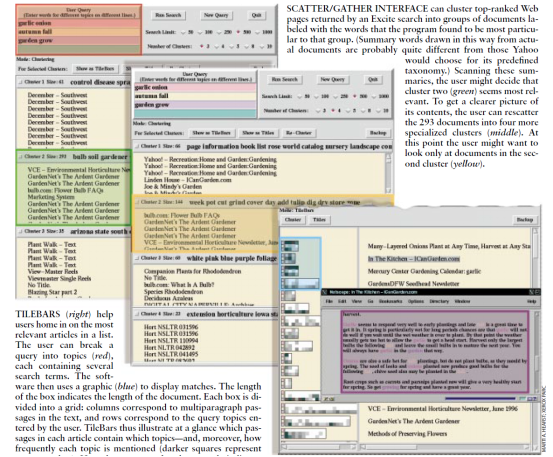Click the scroll-up arrow of the Cluster 1 Yahoo! list

click(x=388, y=157)
